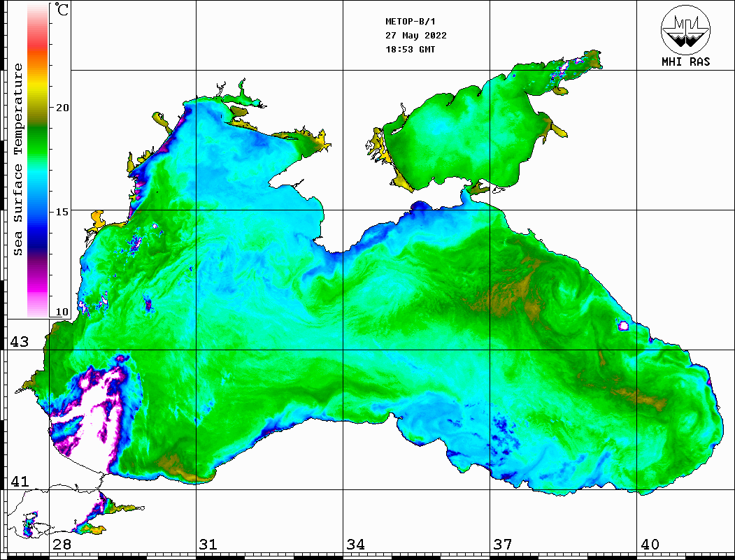The image size is (735, 560).
Task: Click the '20' value on temperature scale
Action: pos(62,108)
